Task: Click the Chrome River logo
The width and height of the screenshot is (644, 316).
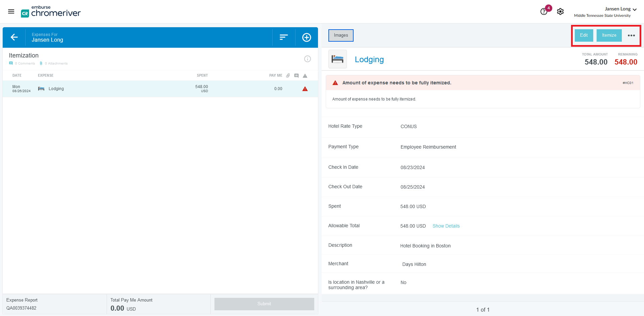Action: (51, 12)
